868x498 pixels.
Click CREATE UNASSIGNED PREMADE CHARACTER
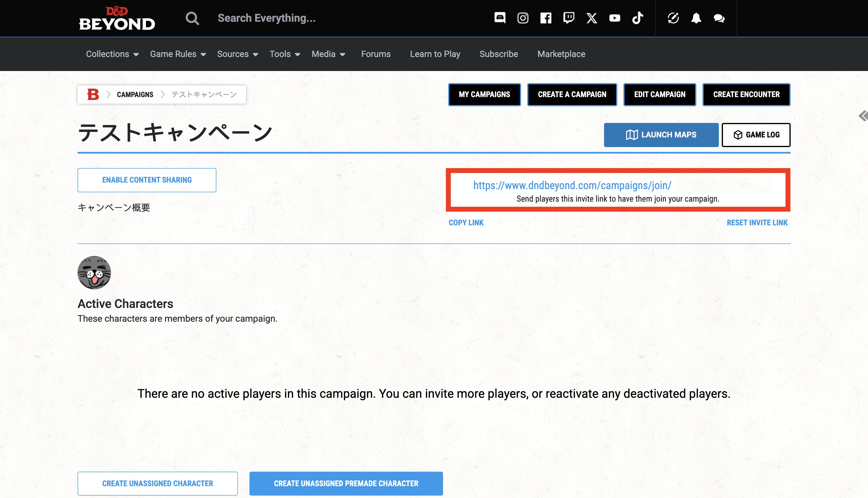coord(346,483)
